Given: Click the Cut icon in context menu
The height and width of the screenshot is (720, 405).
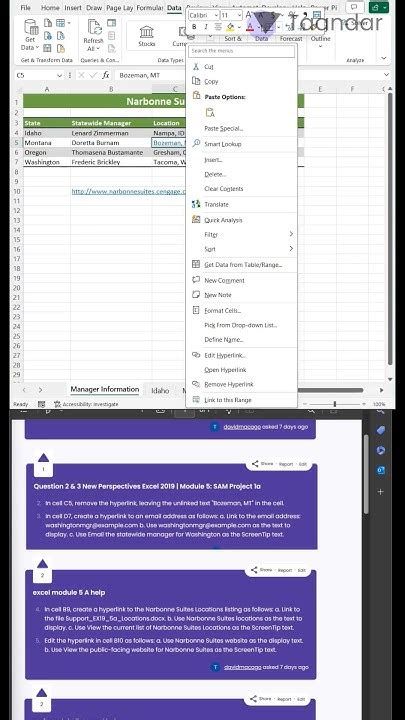Looking at the screenshot, I should (196, 67).
